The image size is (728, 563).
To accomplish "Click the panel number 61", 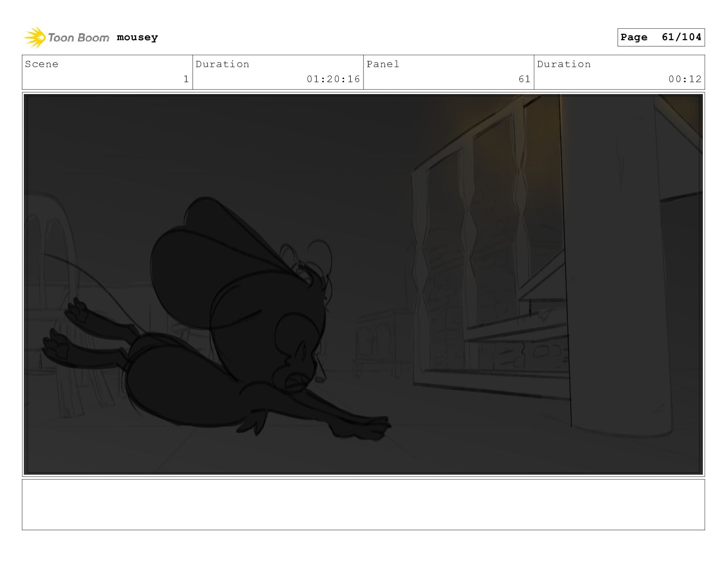I will click(524, 79).
